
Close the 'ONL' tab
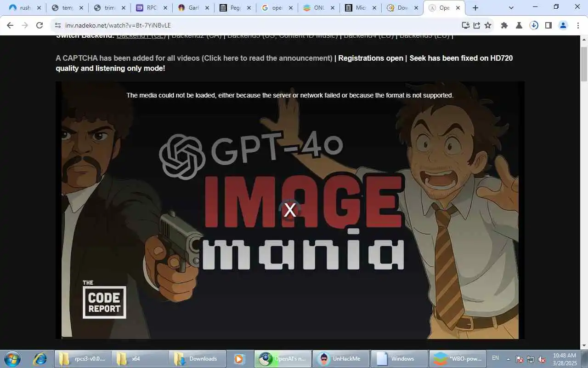[333, 8]
